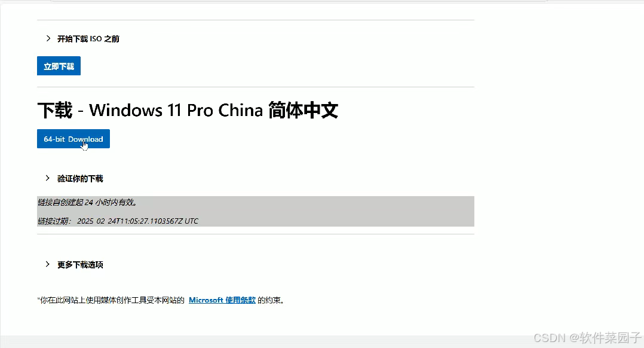The image size is (644, 348).
Task: Click the blue 立即下载 button
Action: (x=59, y=66)
